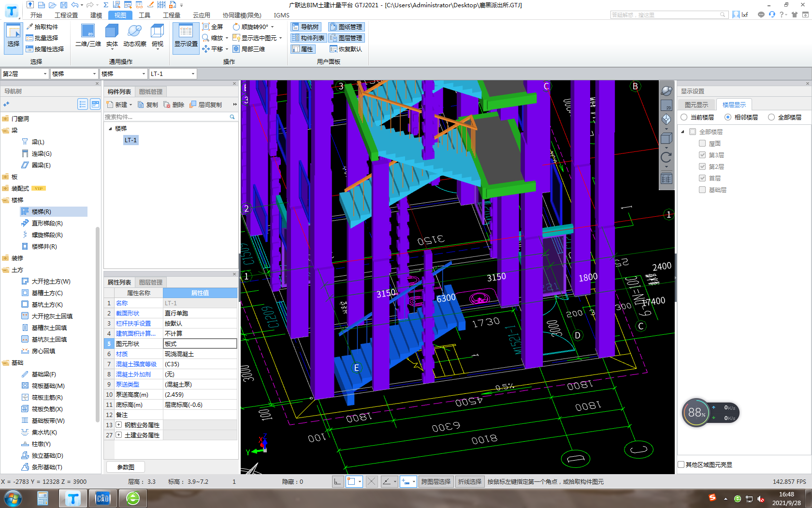Enable 其他区域图元亮显 checkbox

tap(681, 464)
